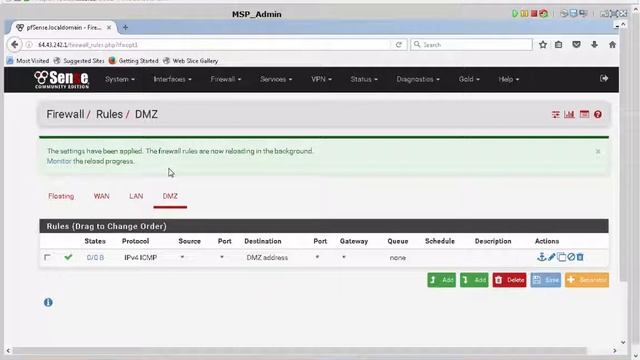This screenshot has height=360, width=640.
Task: Disable the IPv4 ICMP rule
Action: (571, 257)
